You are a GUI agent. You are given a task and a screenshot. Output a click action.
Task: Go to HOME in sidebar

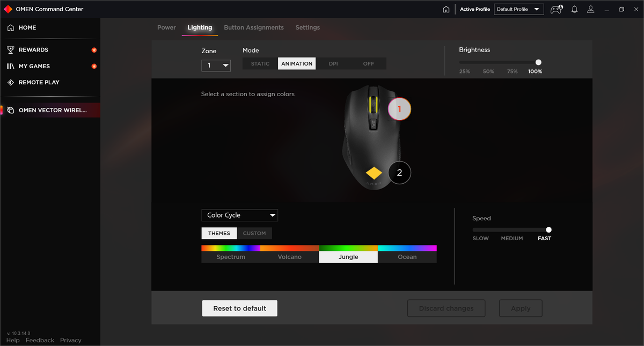(50, 27)
